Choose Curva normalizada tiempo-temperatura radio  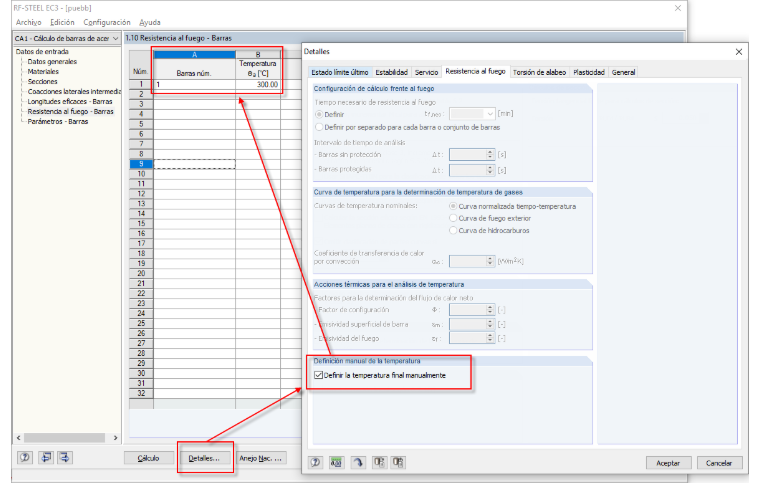coord(453,206)
